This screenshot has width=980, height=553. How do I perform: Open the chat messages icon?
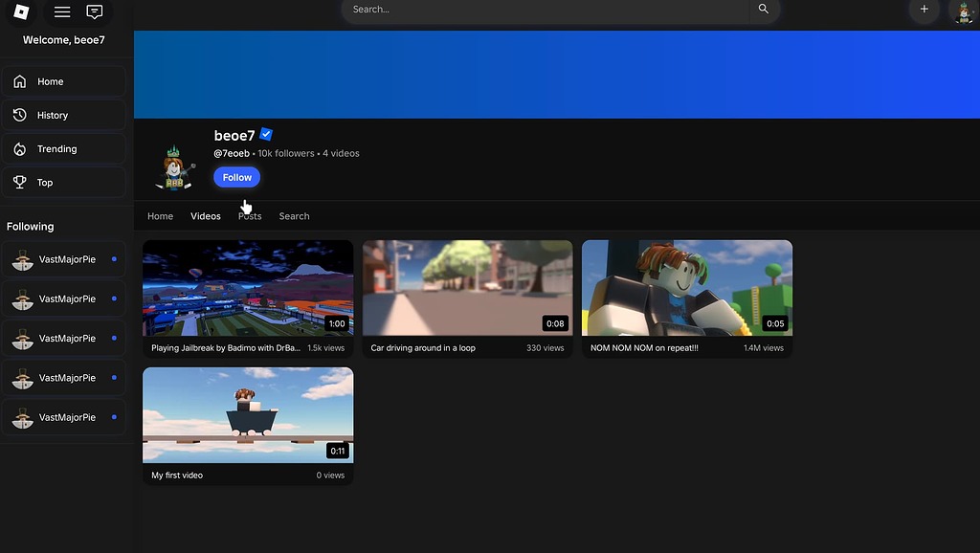(94, 11)
